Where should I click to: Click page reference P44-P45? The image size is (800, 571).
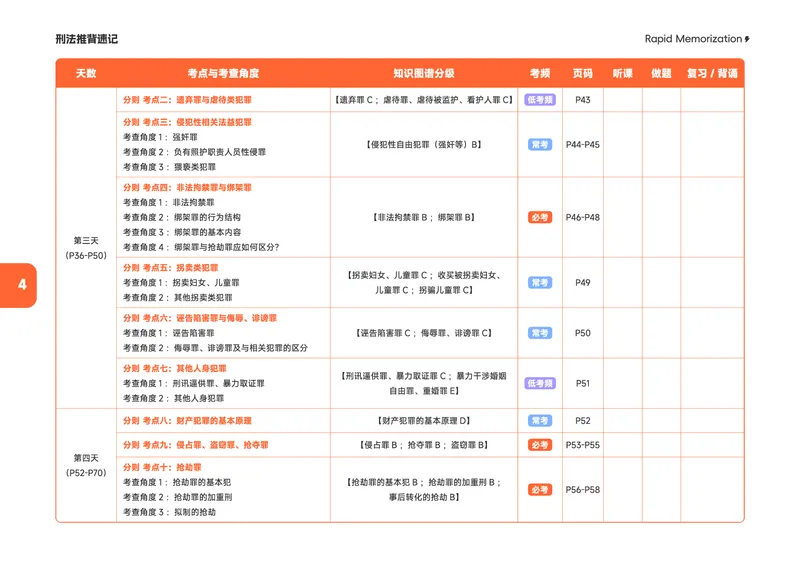pos(583,145)
